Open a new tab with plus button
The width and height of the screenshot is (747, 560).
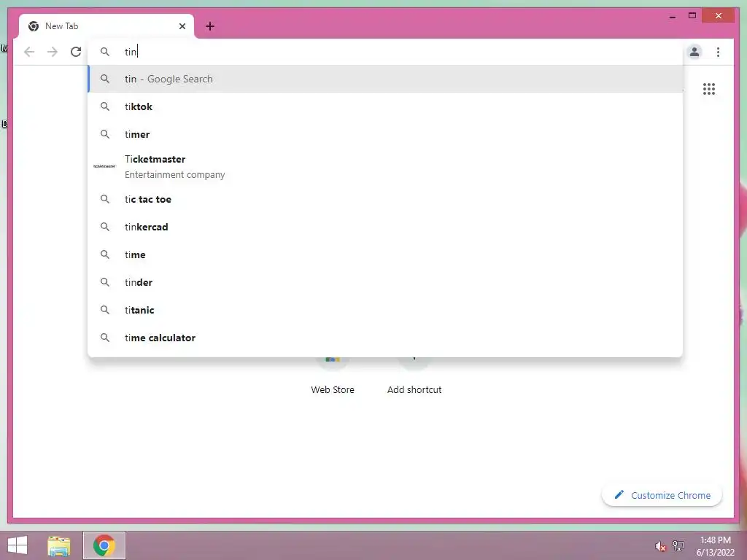point(210,26)
